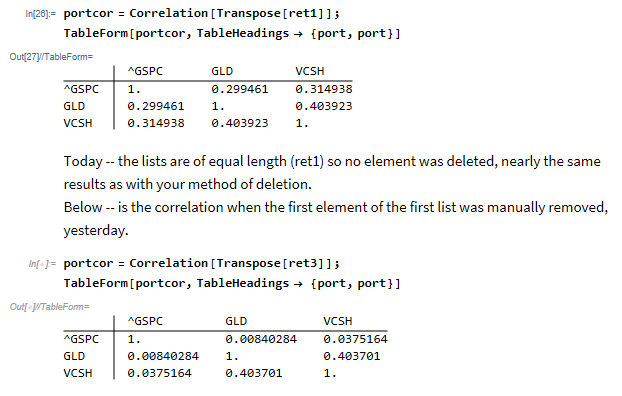Viewport: 622px width, 396px height.
Task: Click the In[26] input cell label
Action: [x=41, y=14]
